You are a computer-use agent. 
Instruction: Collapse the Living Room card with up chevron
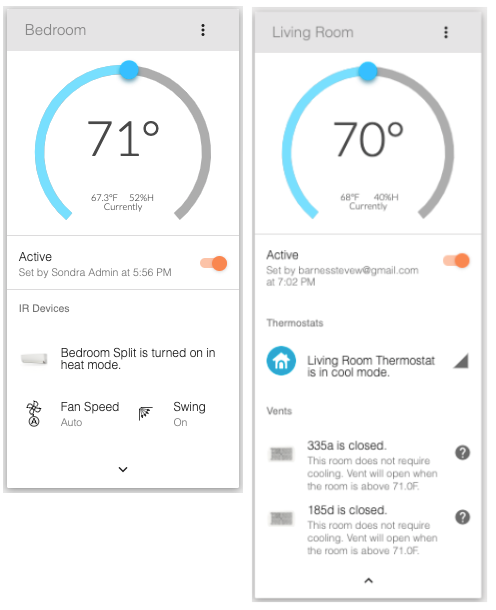[x=368, y=580]
